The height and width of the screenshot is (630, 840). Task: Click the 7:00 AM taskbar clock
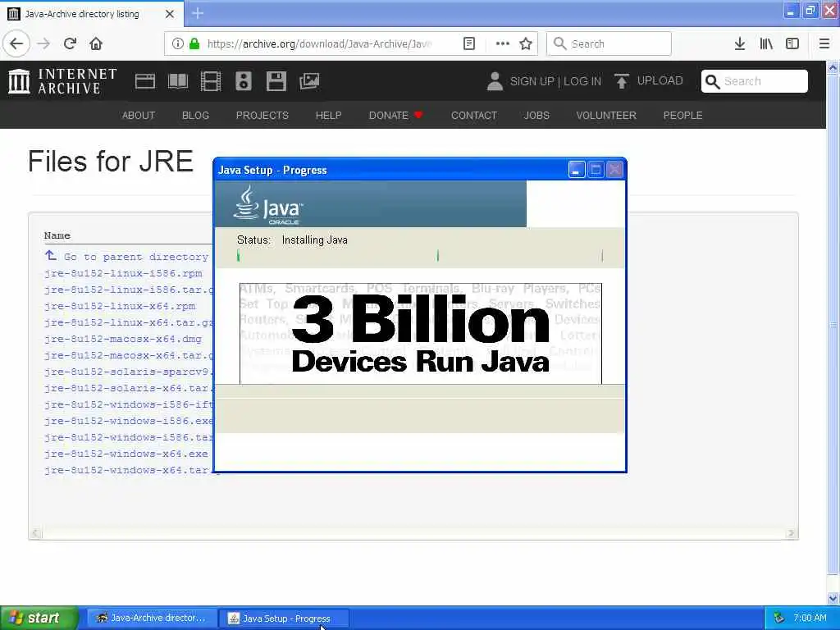[810, 618]
